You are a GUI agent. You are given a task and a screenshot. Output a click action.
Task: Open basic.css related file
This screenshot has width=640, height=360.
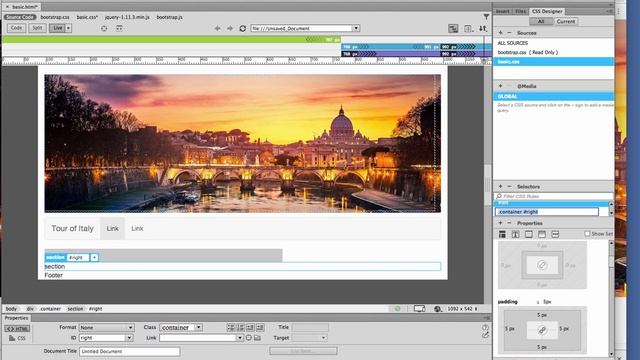pyautogui.click(x=87, y=17)
